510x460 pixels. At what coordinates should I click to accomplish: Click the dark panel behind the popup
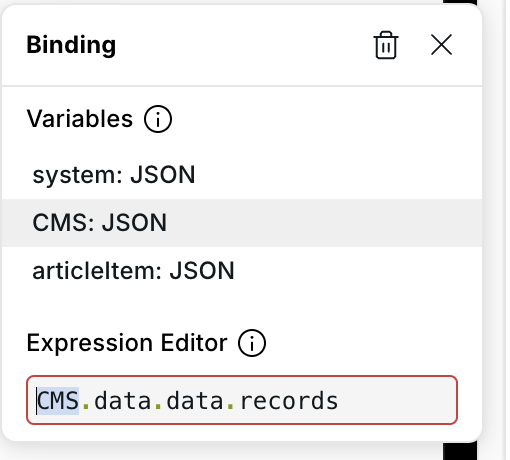(x=460, y=451)
